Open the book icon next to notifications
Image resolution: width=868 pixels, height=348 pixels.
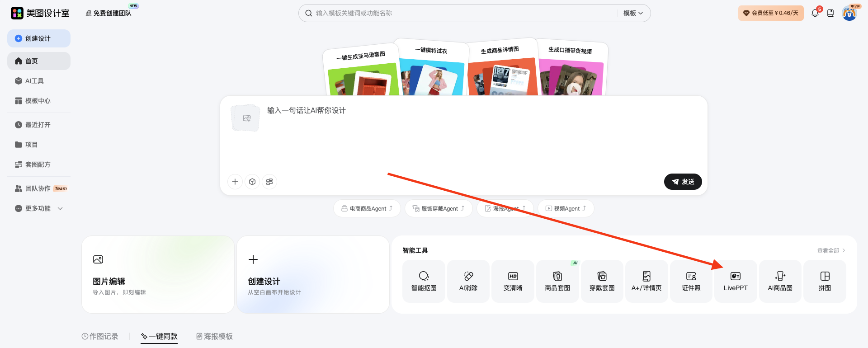pos(830,13)
